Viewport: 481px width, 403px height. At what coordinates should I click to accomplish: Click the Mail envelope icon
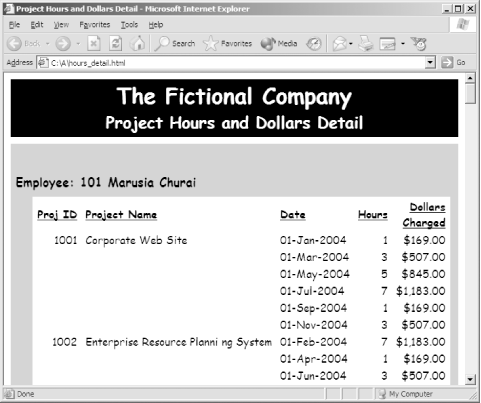339,44
